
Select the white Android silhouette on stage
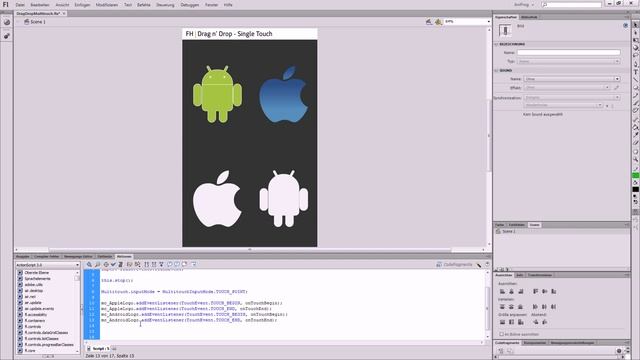[x=284, y=199]
